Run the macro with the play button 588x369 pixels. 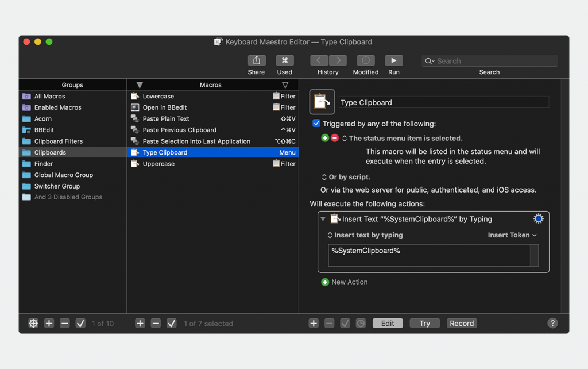[394, 60]
